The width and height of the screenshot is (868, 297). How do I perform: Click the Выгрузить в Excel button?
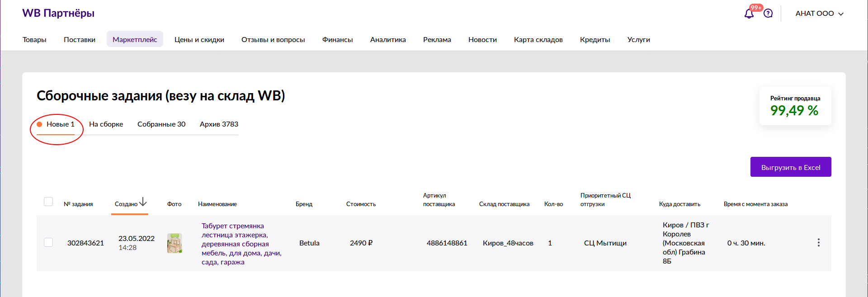(791, 167)
